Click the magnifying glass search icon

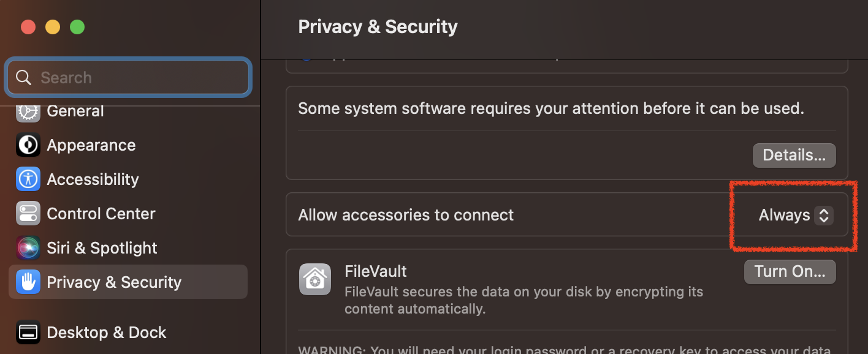[24, 78]
